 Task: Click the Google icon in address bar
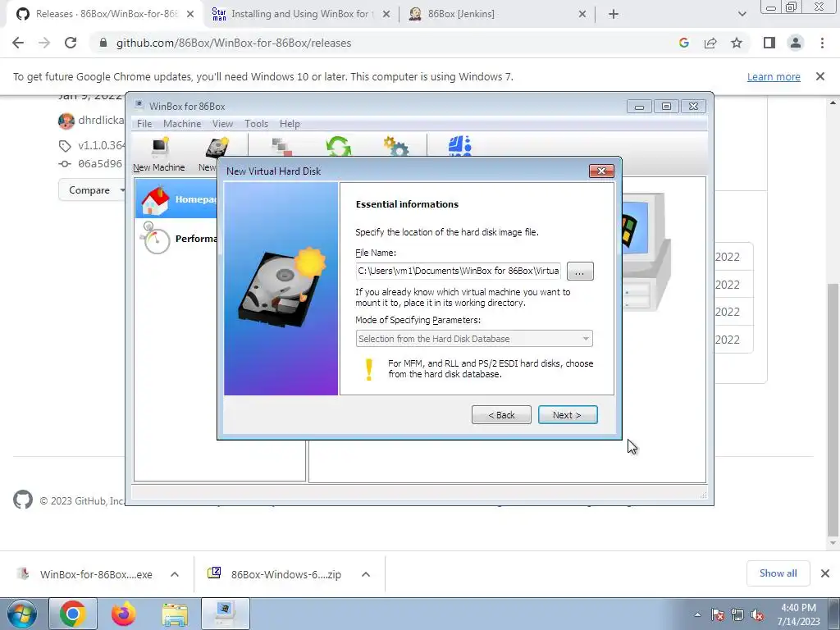coord(683,43)
